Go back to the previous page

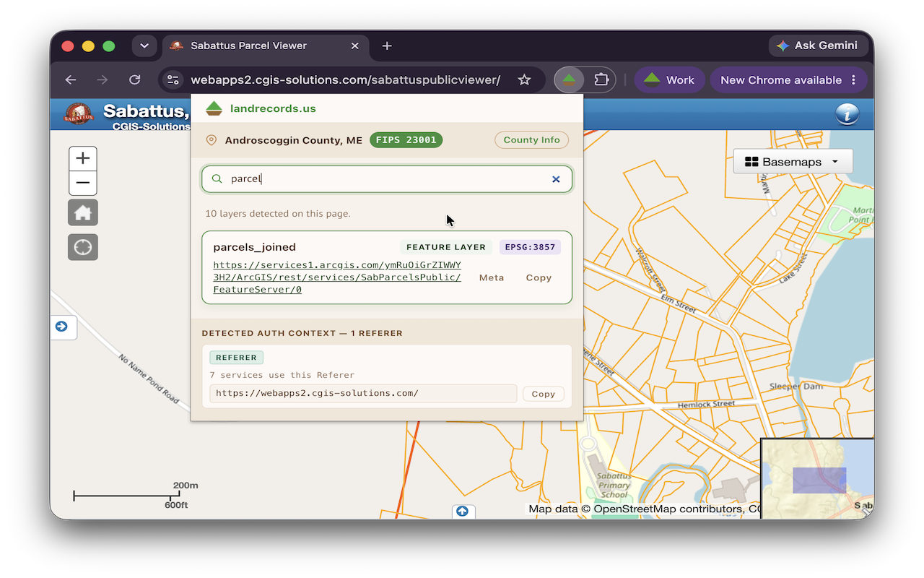[70, 80]
